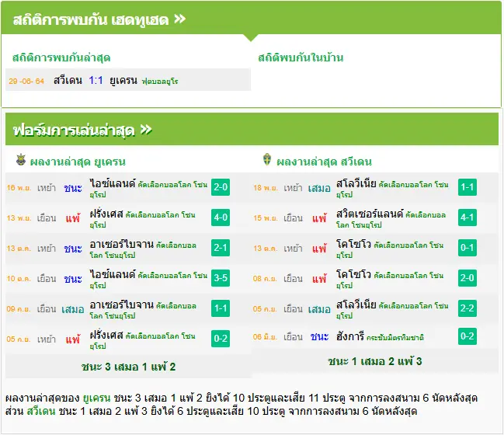Click สวิตเซอร์แลนด์ opponent name in Sweden's results
The image size is (504, 435).
pyautogui.click(x=370, y=214)
